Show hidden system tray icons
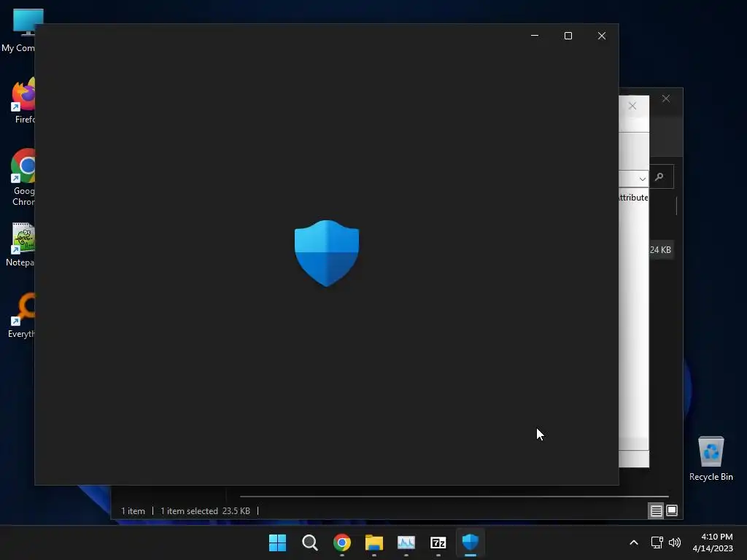 [634, 542]
